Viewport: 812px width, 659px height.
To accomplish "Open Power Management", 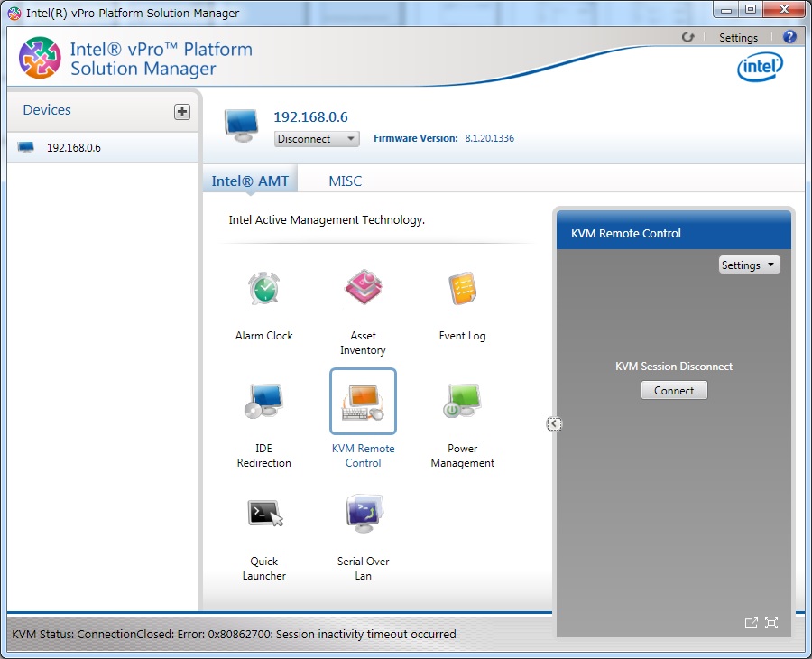I will [462, 403].
